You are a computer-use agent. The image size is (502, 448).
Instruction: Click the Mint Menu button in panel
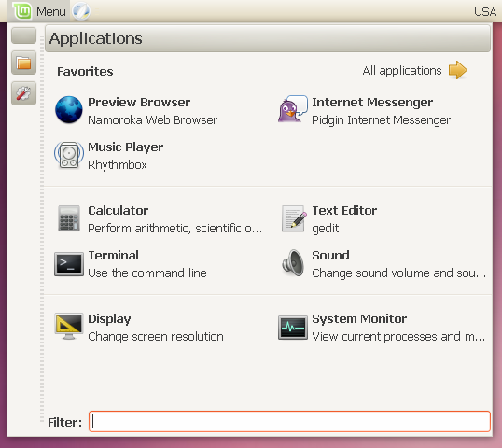39,11
